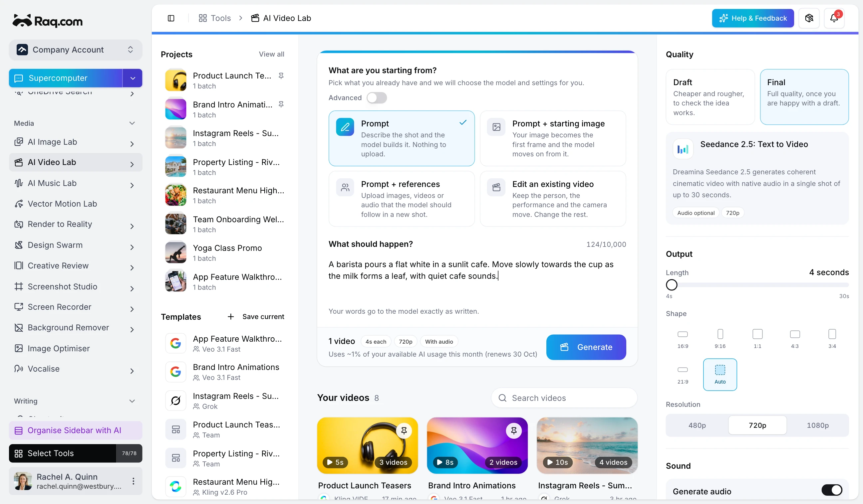863x504 pixels.
Task: Choose the 4:3 shape option
Action: (x=794, y=338)
